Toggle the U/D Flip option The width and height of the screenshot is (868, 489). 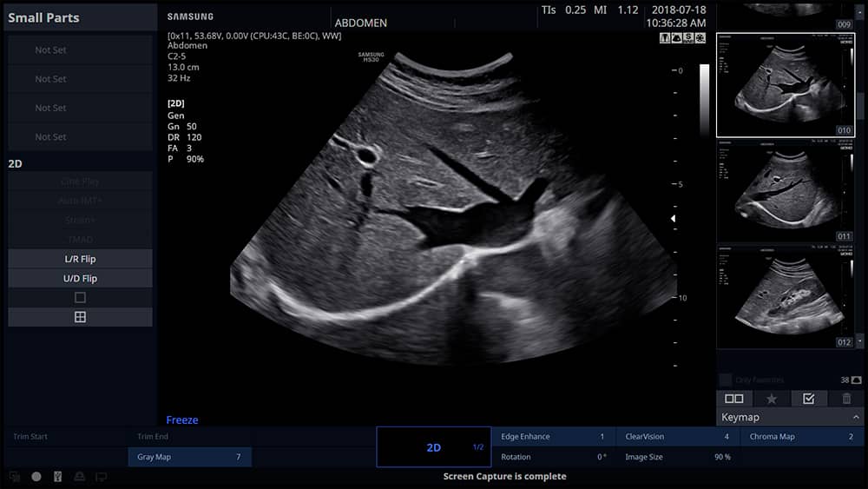[x=80, y=279]
